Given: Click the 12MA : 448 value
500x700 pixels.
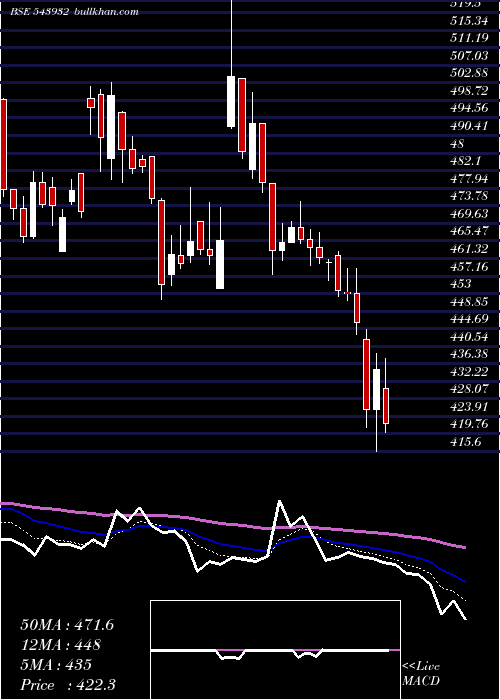Looking at the screenshot, I should [60, 645].
